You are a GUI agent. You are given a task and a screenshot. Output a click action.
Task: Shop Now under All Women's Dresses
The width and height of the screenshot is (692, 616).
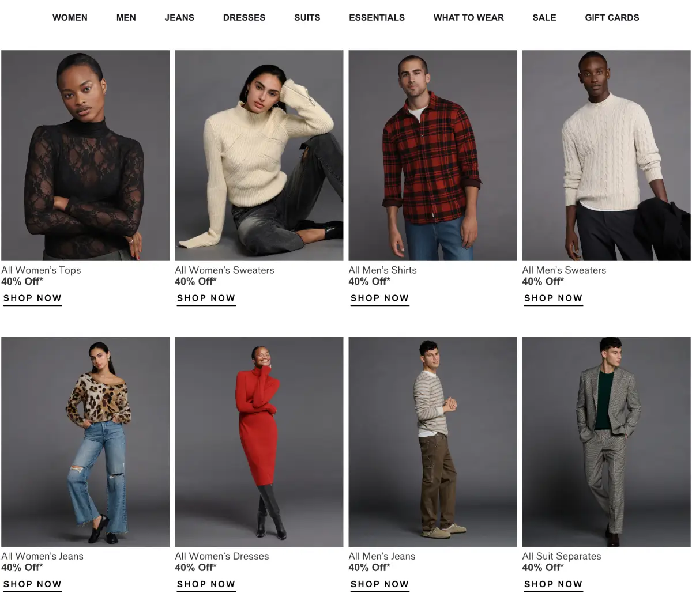(x=206, y=584)
